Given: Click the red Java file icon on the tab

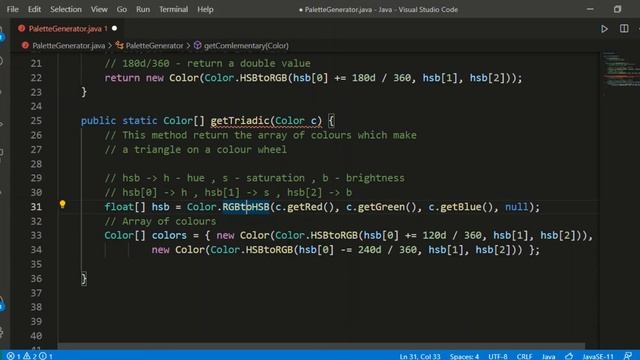Looking at the screenshot, I should pos(21,28).
